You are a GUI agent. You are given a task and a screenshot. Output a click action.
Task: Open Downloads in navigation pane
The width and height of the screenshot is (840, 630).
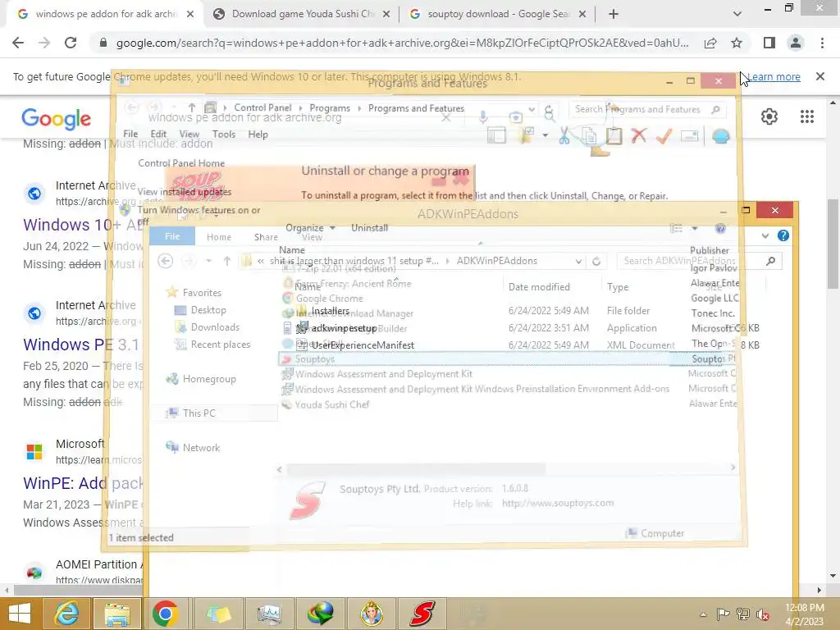click(x=215, y=326)
